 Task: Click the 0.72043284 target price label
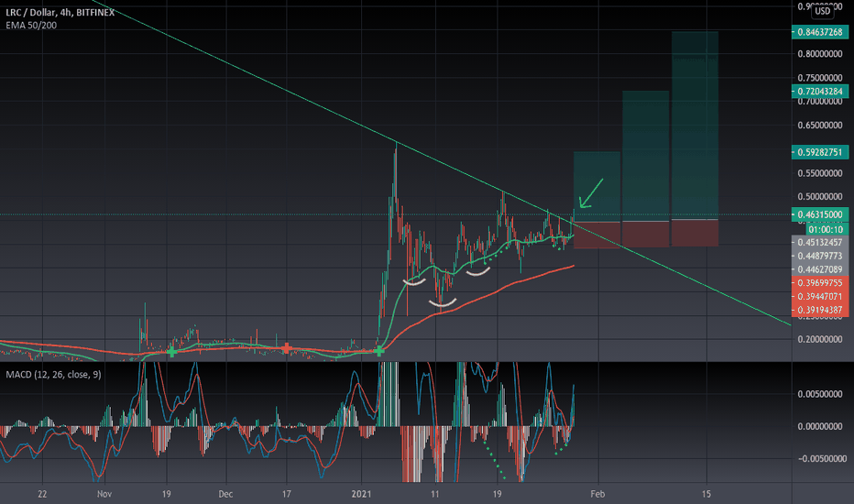click(820, 92)
